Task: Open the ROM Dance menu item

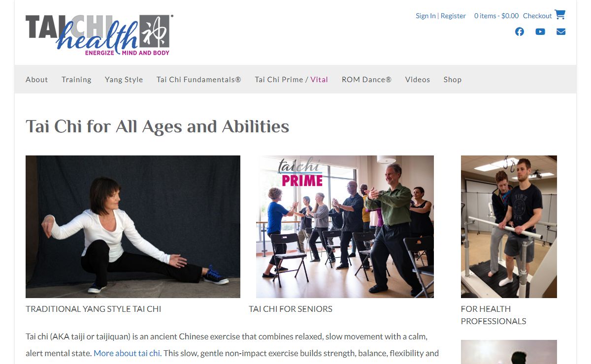Action: tap(366, 79)
